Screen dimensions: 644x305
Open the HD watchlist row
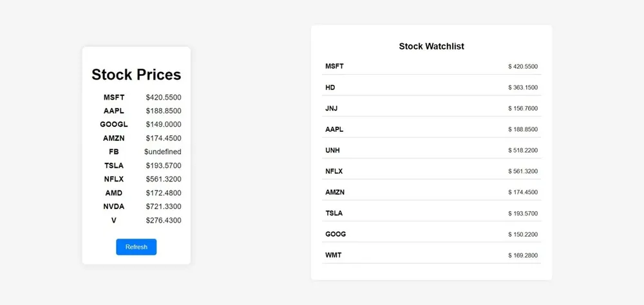click(431, 88)
